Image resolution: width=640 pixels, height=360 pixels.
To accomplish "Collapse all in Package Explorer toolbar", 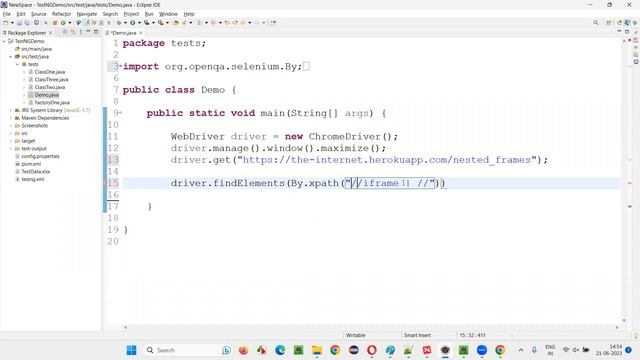I will tap(65, 32).
